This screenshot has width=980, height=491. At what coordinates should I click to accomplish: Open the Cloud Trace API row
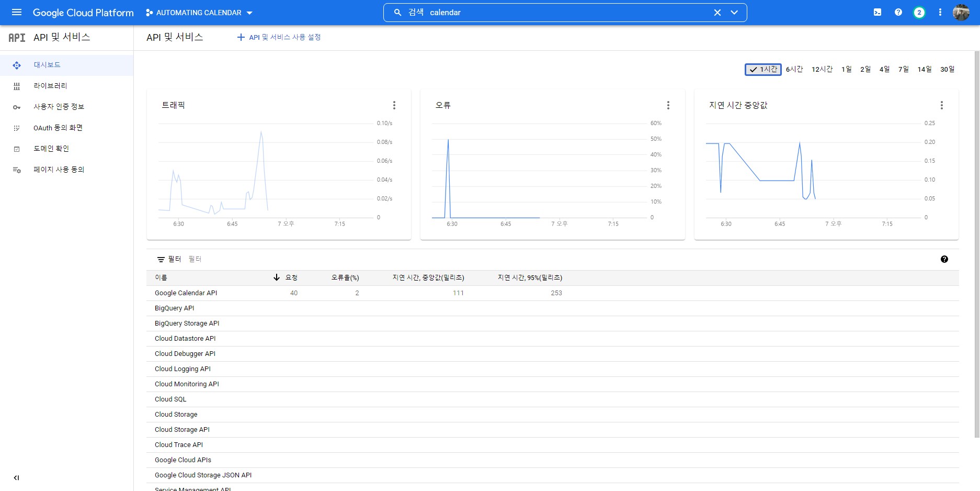point(553,445)
